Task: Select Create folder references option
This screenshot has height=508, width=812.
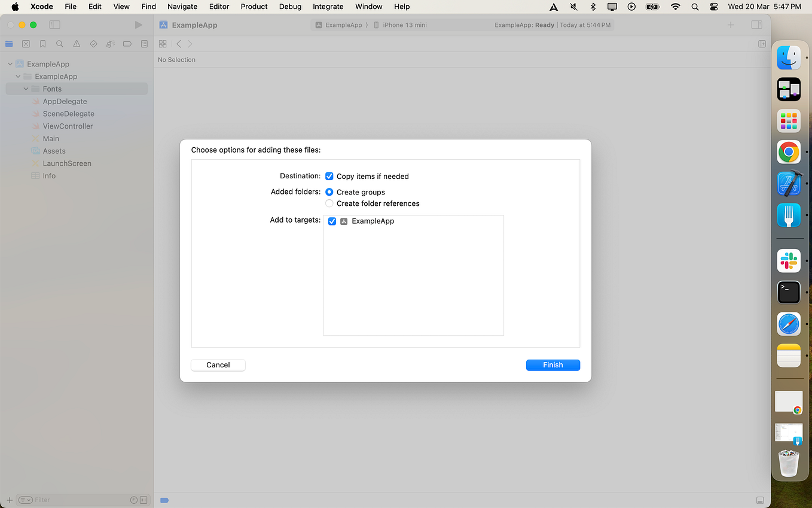Action: (329, 203)
